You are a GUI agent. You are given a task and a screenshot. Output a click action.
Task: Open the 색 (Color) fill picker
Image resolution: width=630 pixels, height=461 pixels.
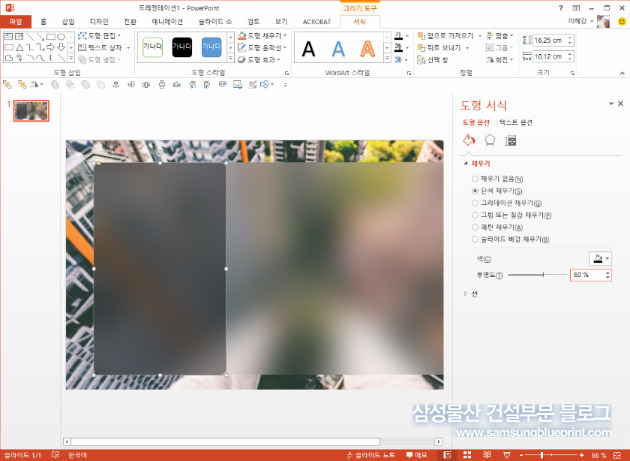[600, 259]
